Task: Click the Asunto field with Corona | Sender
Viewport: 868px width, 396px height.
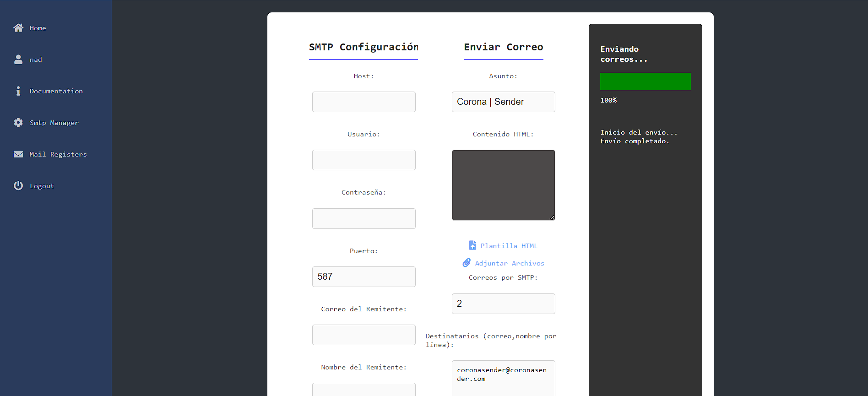Action: pyautogui.click(x=504, y=102)
